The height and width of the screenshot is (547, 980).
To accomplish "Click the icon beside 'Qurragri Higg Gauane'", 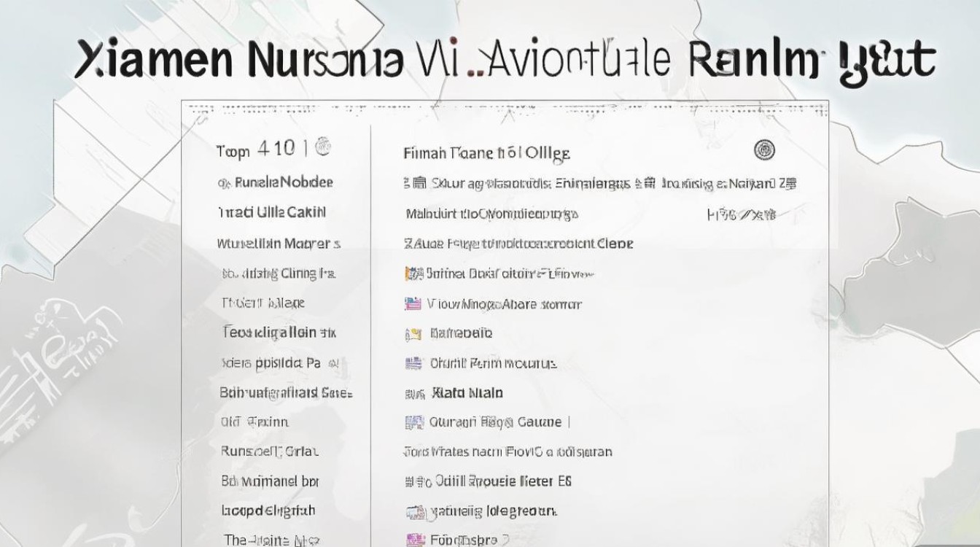I will coord(413,422).
